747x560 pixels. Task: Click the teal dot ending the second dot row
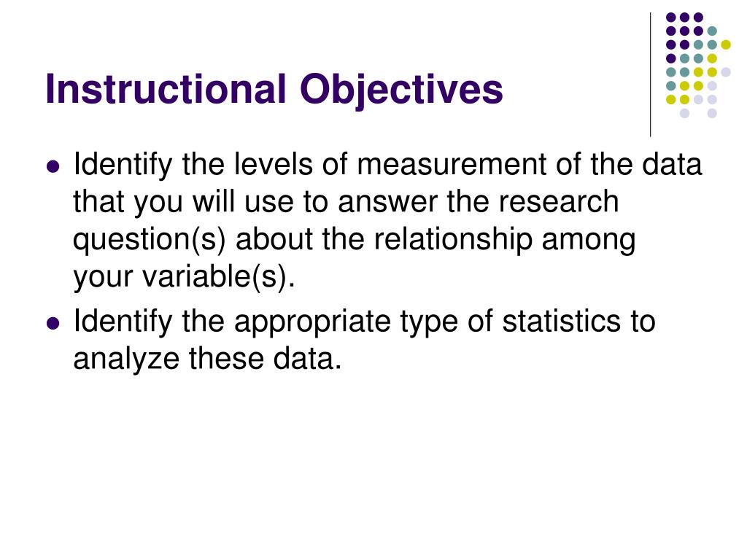(x=712, y=31)
